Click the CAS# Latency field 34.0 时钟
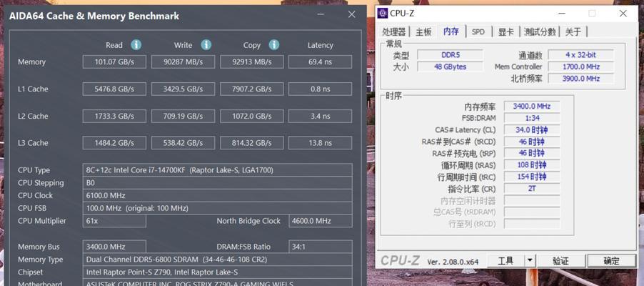Image resolution: width=644 pixels, height=286 pixels. 531,130
